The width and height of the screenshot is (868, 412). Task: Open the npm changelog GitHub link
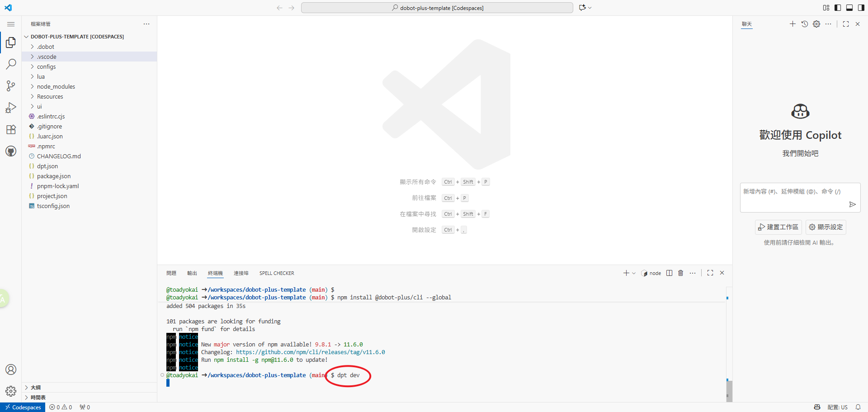(x=310, y=352)
